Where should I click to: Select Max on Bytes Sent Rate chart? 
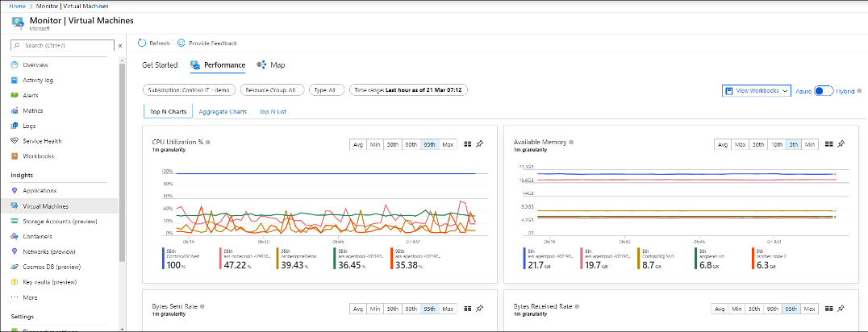click(x=448, y=308)
